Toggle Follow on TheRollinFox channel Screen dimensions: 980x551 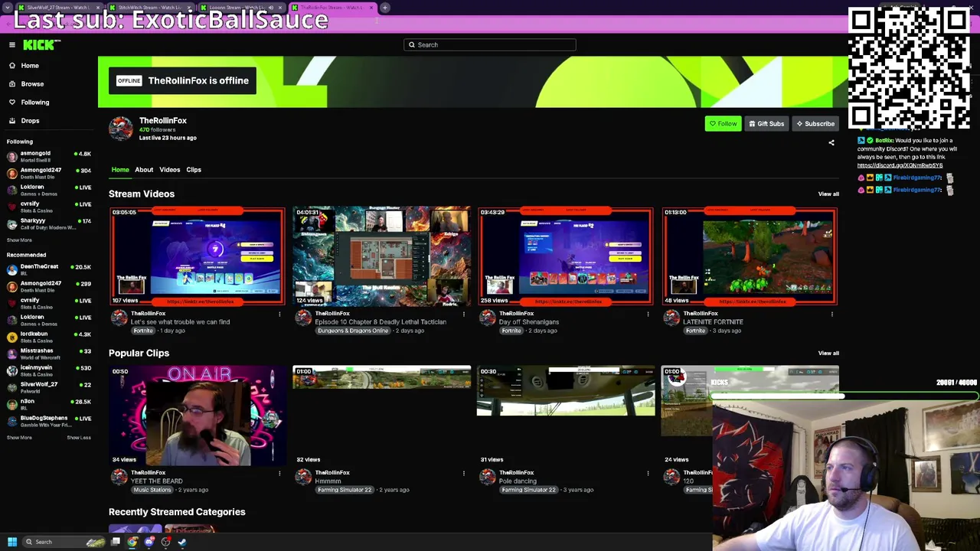click(723, 123)
